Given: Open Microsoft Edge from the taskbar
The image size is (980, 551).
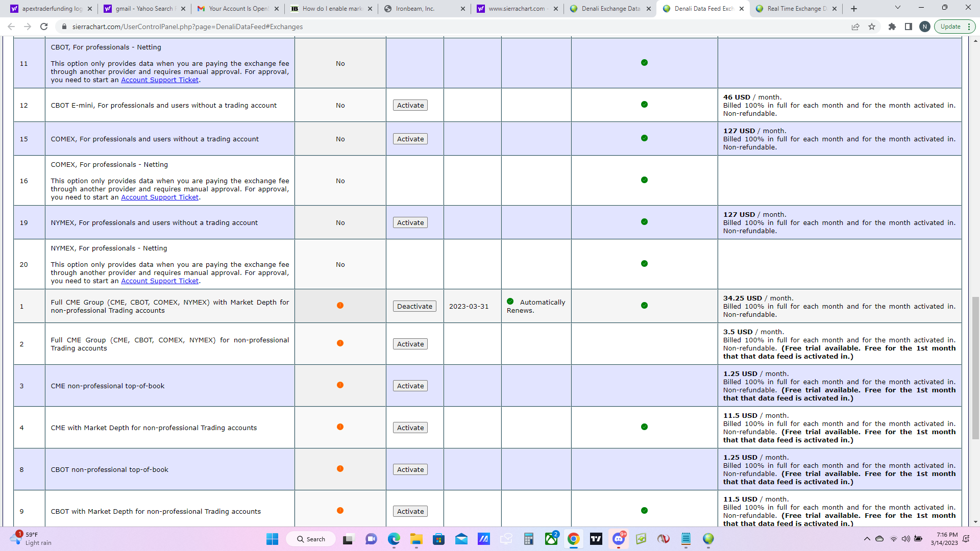Looking at the screenshot, I should [x=394, y=539].
